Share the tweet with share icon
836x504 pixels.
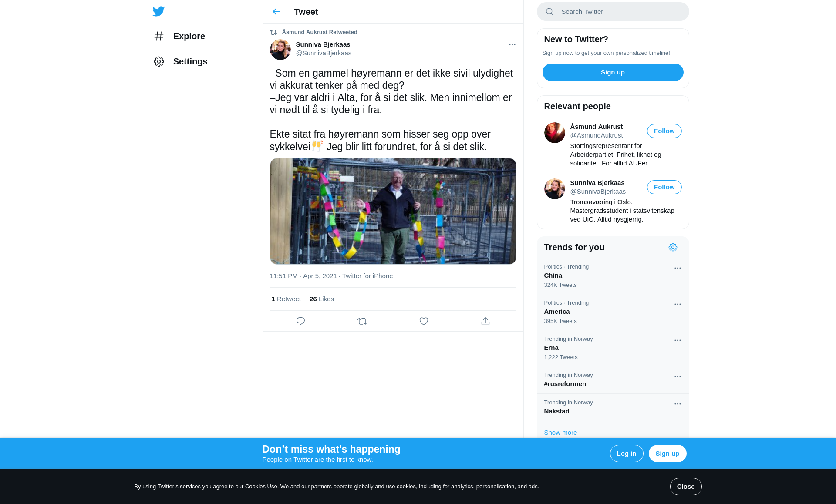[x=485, y=321]
